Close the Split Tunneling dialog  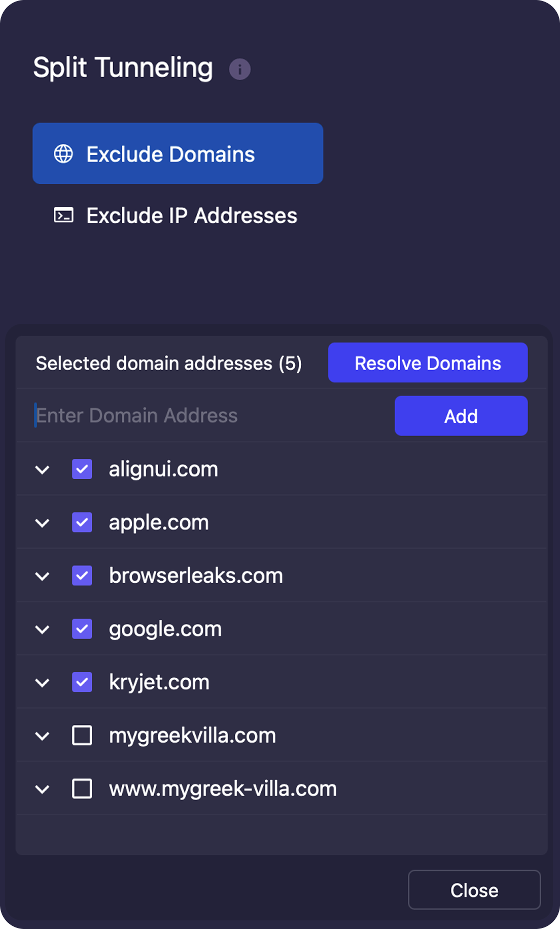(x=474, y=889)
